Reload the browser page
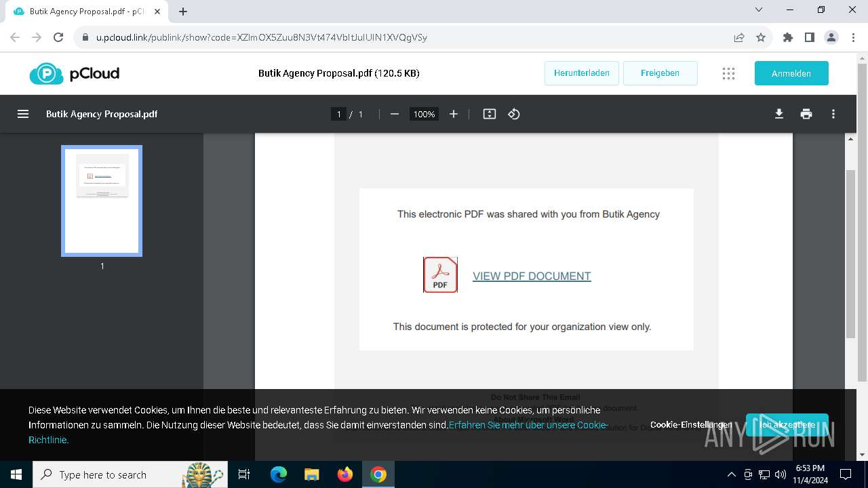The image size is (868, 488). pyautogui.click(x=58, y=37)
